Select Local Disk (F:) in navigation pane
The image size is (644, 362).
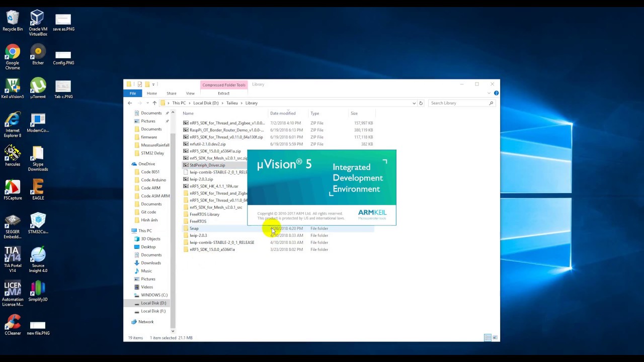point(153,311)
